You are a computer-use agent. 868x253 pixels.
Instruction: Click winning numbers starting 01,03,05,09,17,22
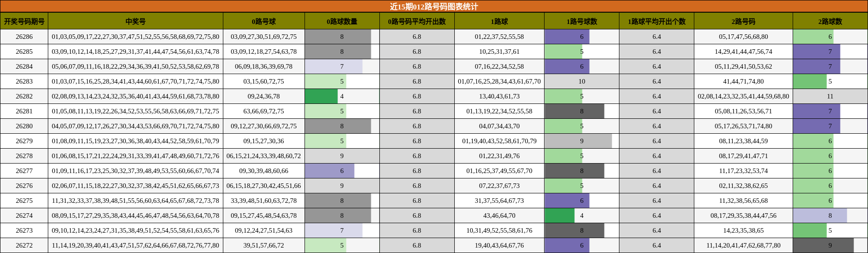135,37
